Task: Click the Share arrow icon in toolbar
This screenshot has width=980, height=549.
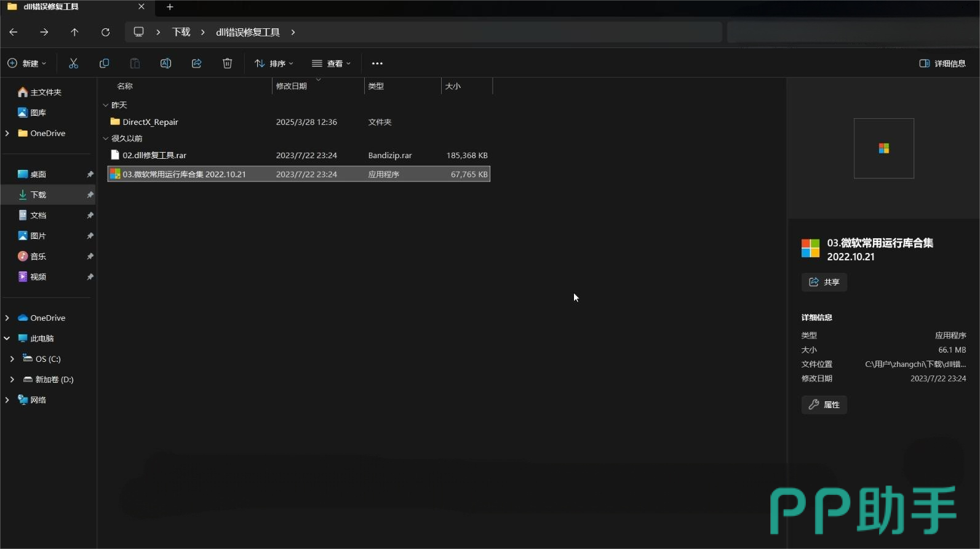Action: [x=196, y=63]
